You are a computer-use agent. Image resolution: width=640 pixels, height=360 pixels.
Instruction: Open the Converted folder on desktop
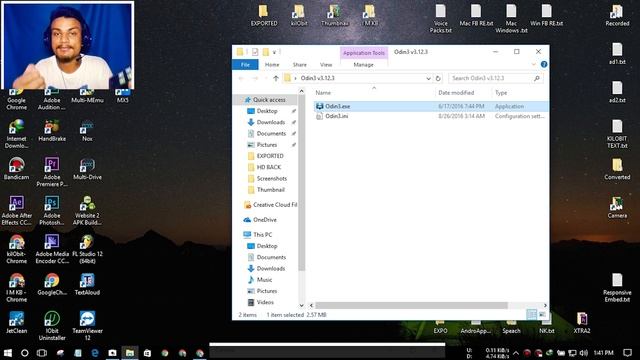click(617, 169)
